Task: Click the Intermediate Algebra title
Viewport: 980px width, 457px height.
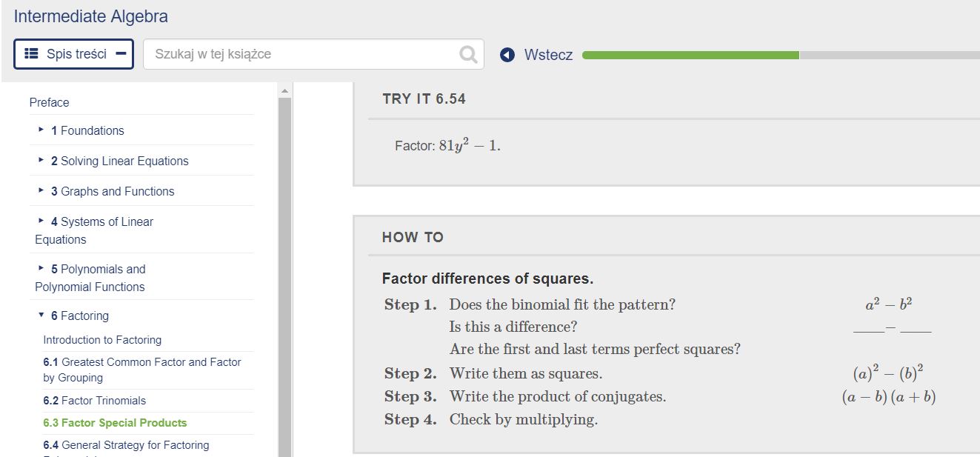Action: tap(89, 16)
